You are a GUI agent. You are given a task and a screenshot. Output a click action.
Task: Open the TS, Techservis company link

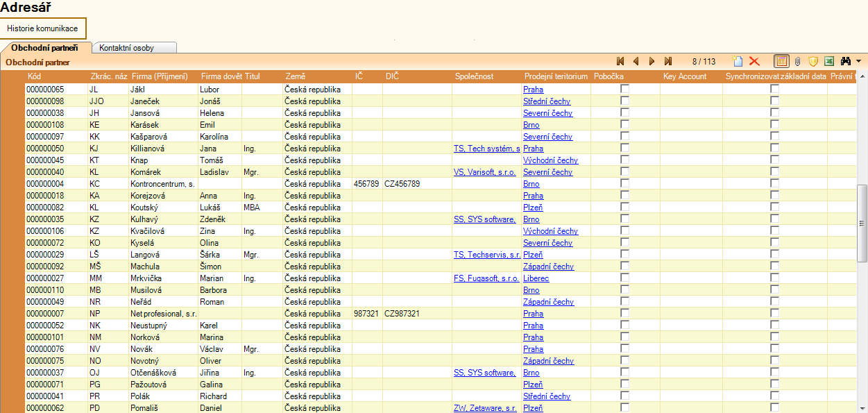click(x=486, y=255)
